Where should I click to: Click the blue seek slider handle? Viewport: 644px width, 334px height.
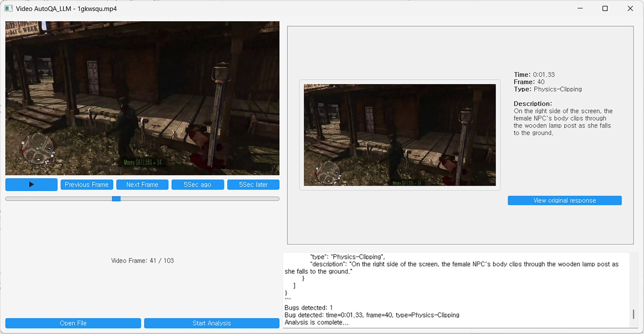[116, 199]
